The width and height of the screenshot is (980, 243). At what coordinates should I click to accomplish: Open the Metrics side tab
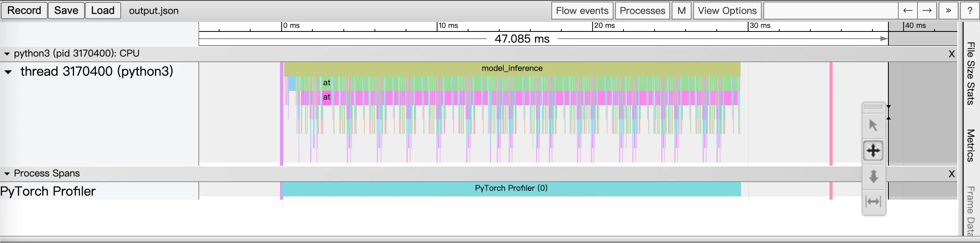point(971,145)
